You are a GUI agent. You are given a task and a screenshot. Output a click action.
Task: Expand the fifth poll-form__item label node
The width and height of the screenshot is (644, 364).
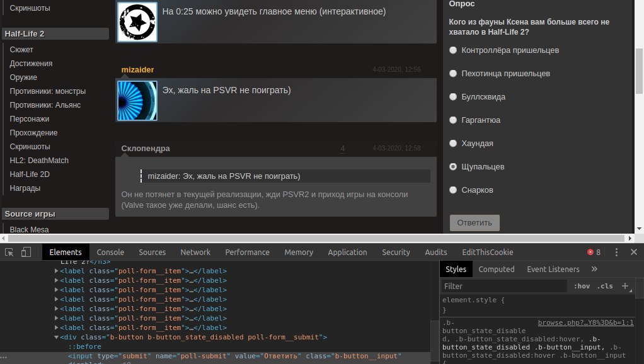[x=56, y=309]
